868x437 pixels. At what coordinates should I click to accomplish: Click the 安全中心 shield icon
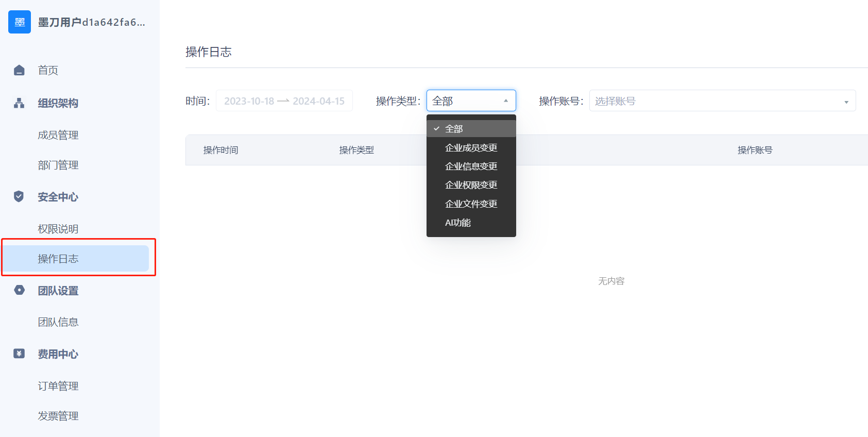19,196
